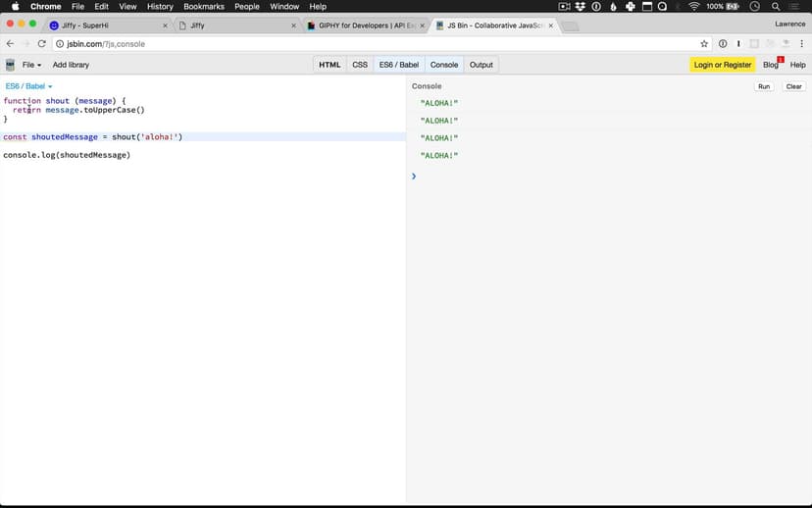Open the Chrome three-dot menu
Viewport: 812px width, 508px height.
pos(801,44)
